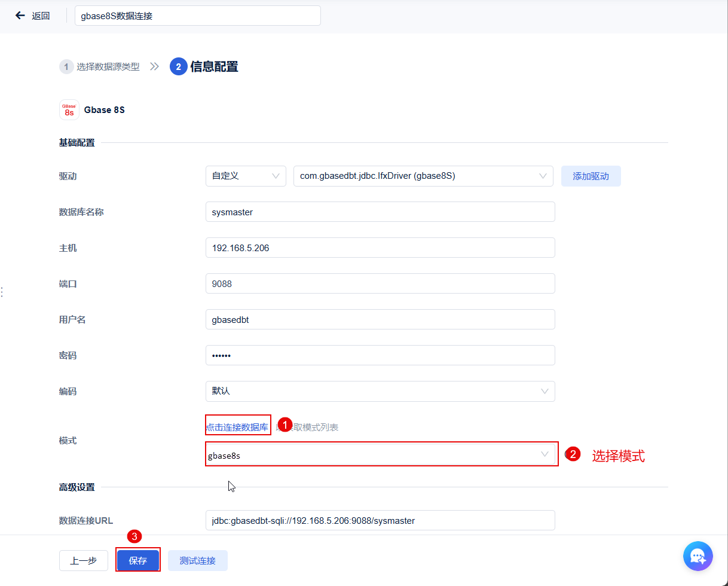Click the 保存 button
The height and width of the screenshot is (586, 728).
[138, 561]
